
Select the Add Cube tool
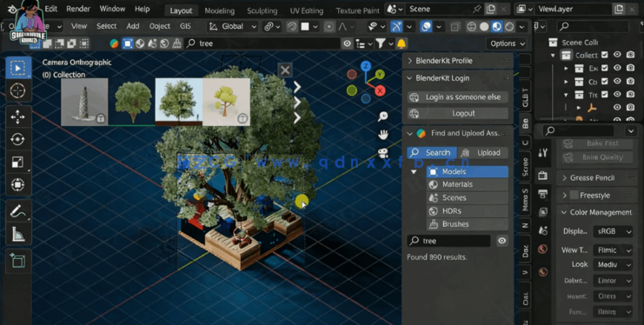[18, 261]
